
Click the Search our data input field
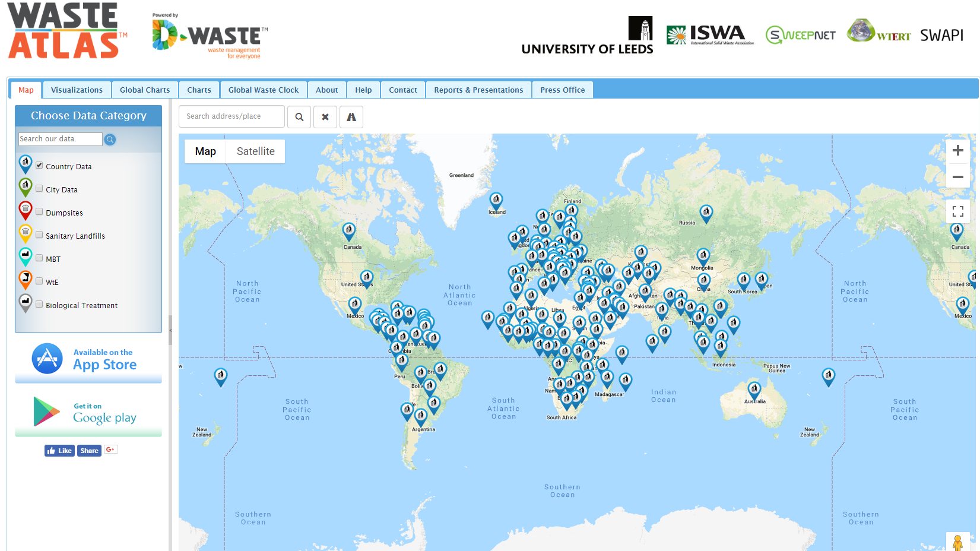pos(61,139)
